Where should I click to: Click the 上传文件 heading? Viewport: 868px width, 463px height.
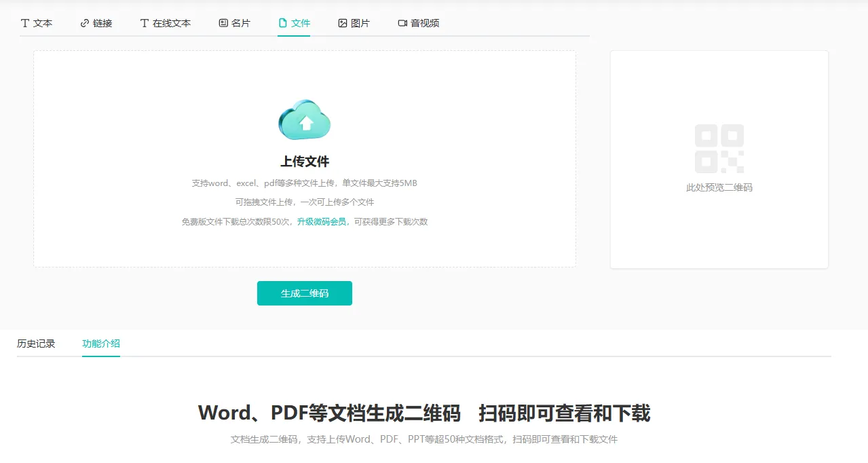tap(305, 162)
